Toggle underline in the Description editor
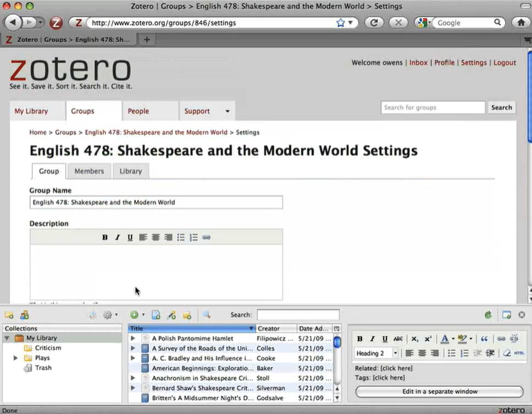 pyautogui.click(x=130, y=237)
